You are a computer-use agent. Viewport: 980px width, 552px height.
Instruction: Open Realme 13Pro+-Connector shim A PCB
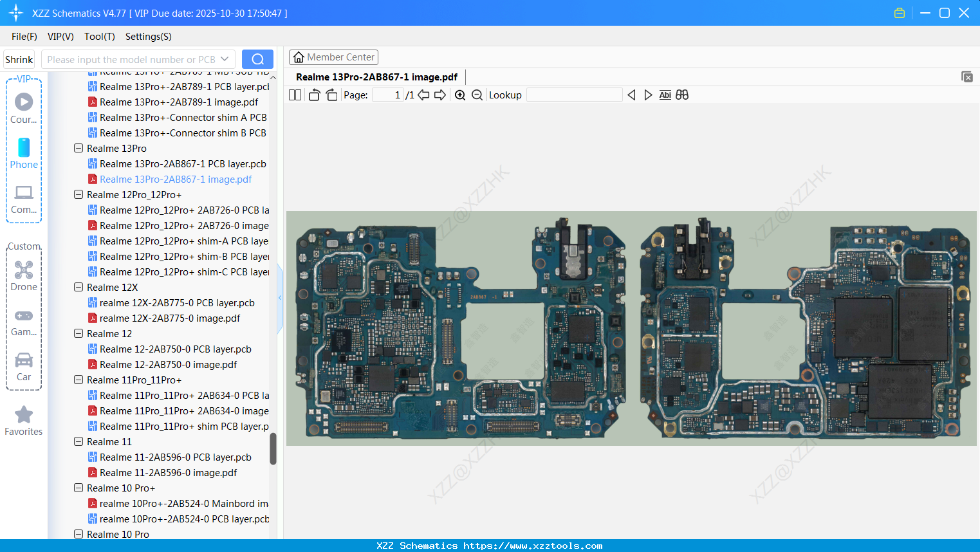[x=178, y=117]
